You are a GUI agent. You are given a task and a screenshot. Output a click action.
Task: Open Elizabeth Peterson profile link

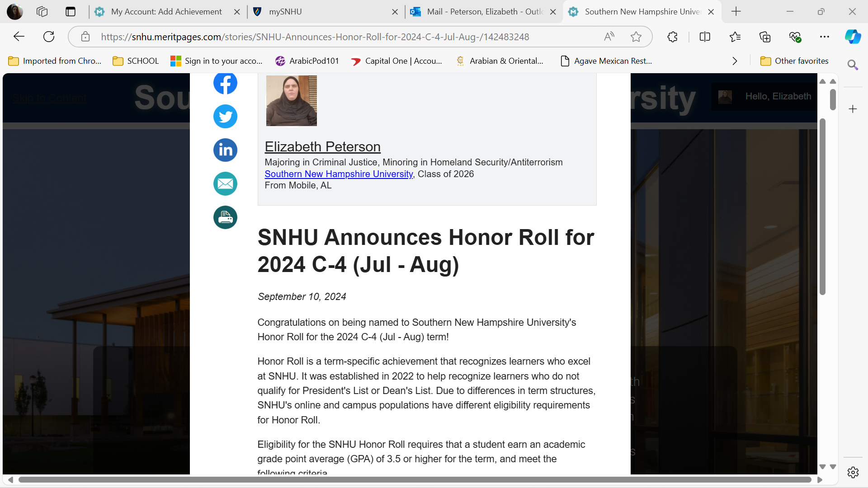click(x=322, y=147)
